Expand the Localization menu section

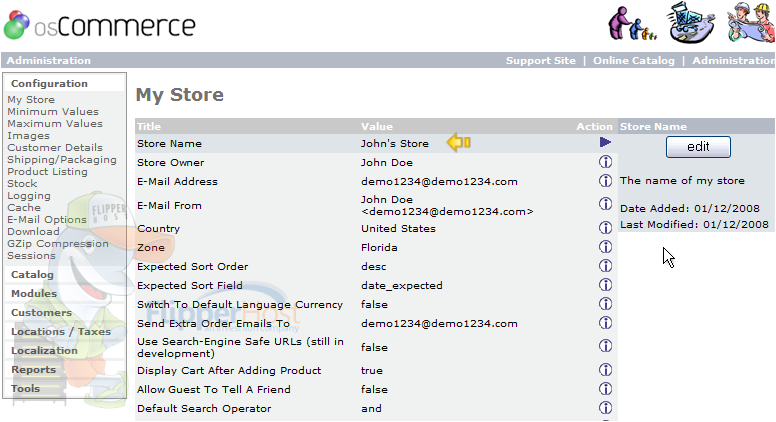(44, 350)
